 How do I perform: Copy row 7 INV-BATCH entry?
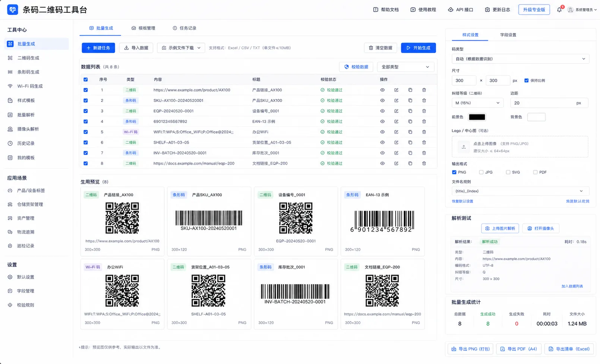(x=410, y=153)
